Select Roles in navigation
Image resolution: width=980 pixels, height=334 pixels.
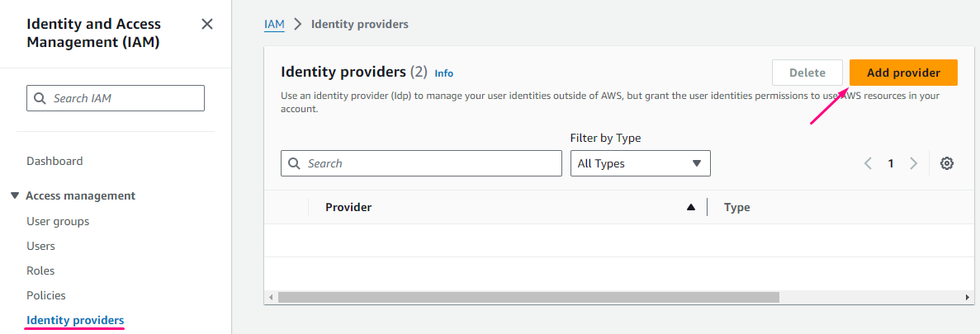(x=40, y=270)
